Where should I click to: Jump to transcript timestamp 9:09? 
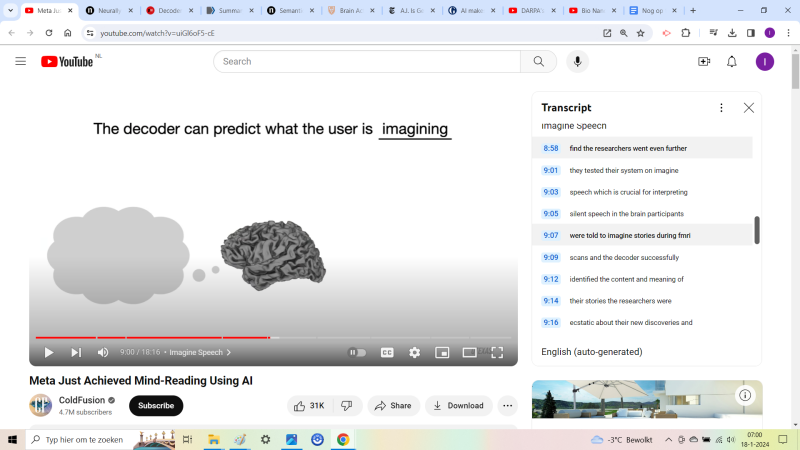tap(551, 257)
